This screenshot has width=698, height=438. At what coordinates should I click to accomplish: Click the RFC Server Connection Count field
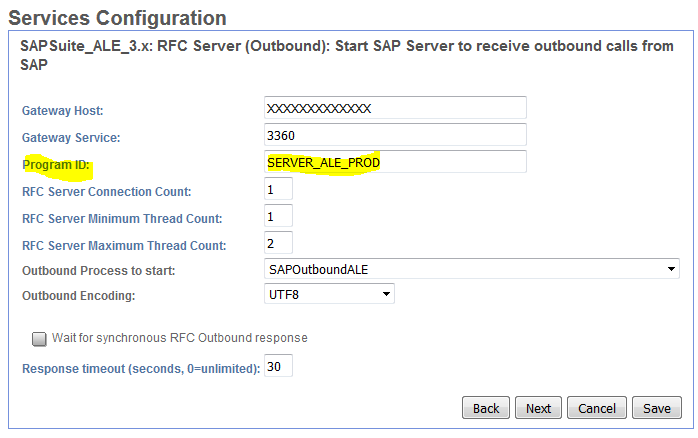[x=278, y=189]
